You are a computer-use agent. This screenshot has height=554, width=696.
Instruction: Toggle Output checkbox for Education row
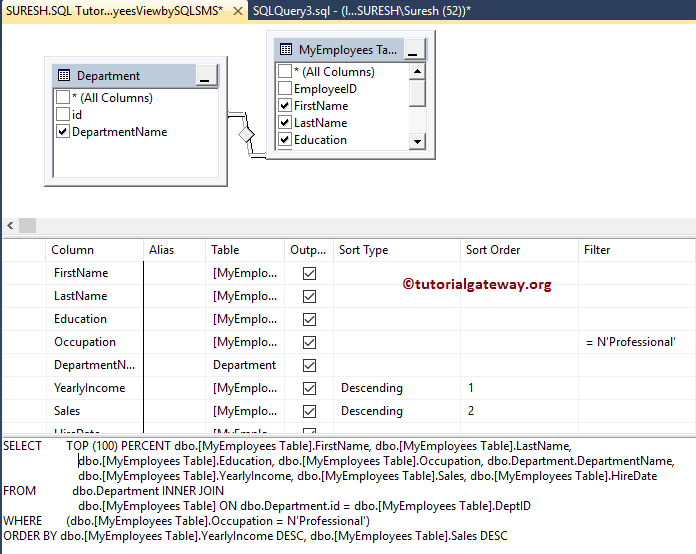(309, 320)
